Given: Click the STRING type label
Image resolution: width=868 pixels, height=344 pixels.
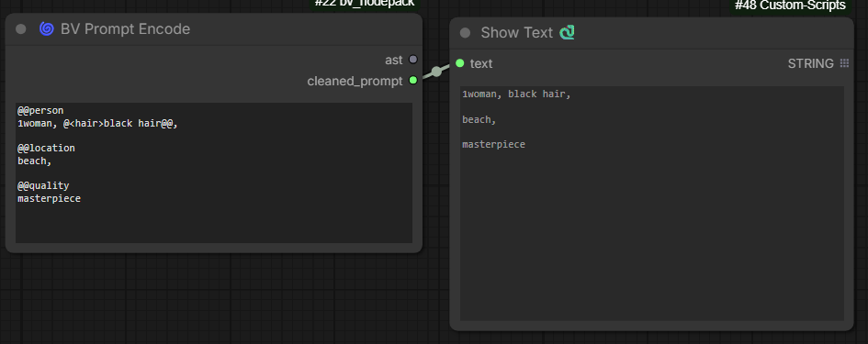Looking at the screenshot, I should coord(810,63).
